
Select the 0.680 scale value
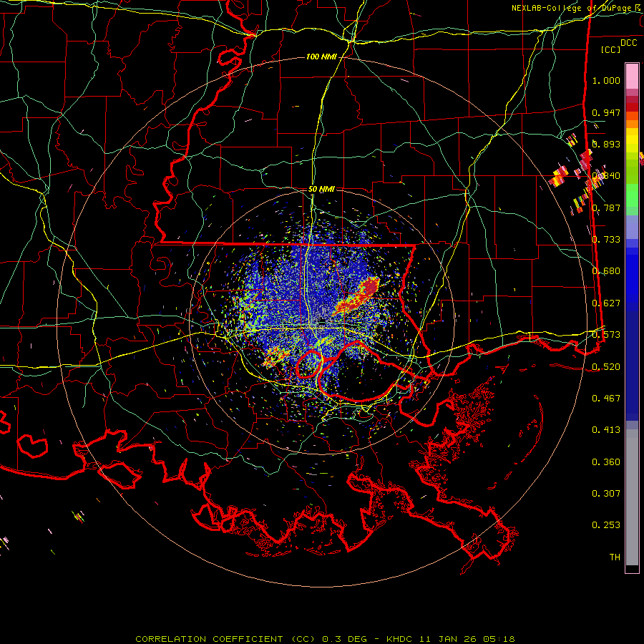(x=606, y=271)
